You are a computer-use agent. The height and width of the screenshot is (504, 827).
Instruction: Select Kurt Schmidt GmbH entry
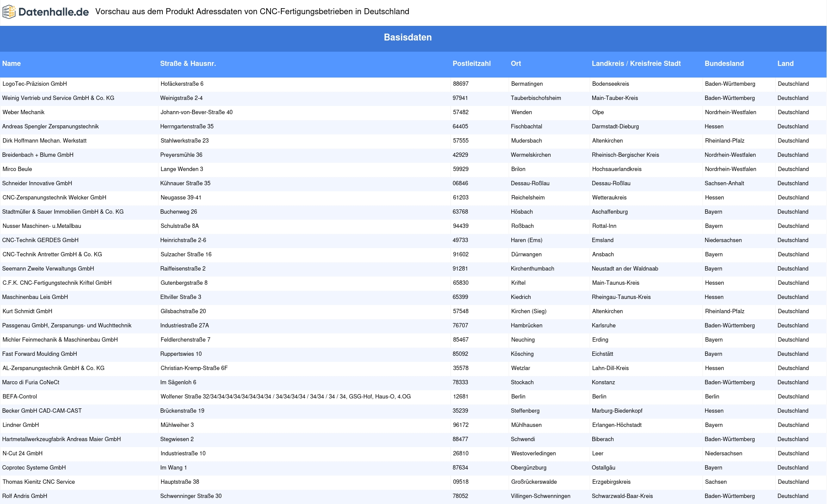point(28,311)
